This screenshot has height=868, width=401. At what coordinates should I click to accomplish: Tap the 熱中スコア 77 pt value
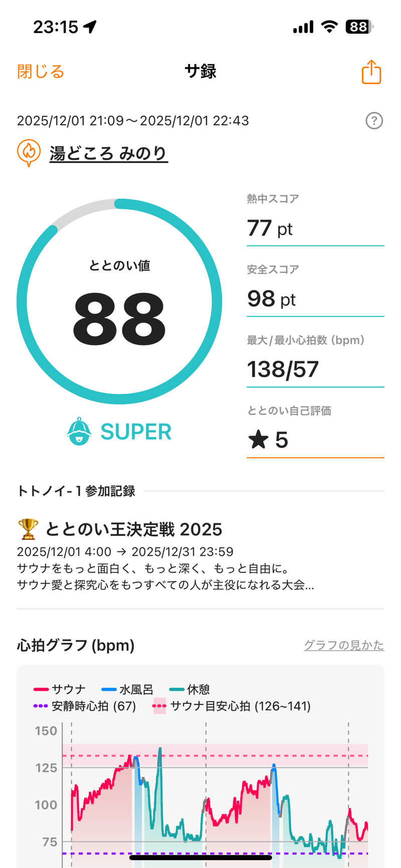(270, 228)
